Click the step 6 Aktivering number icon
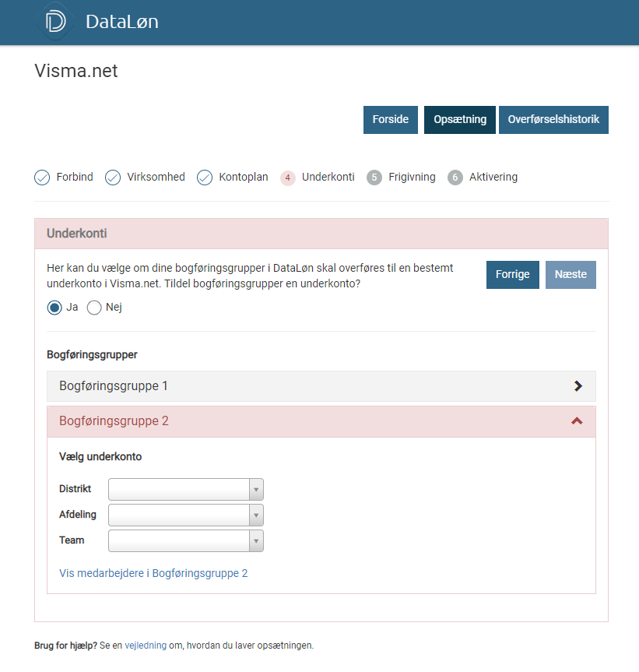 (x=455, y=178)
